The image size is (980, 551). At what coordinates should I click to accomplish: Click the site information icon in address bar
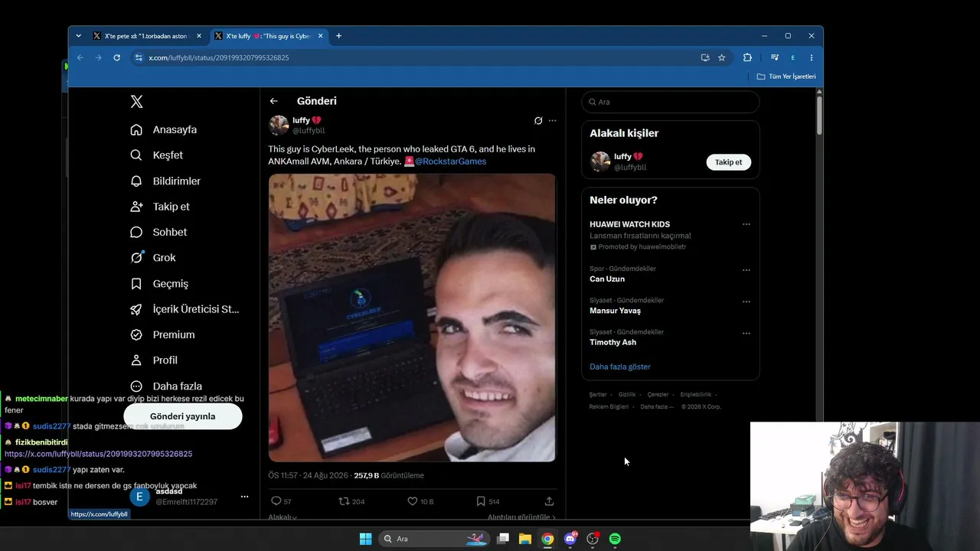[x=139, y=57]
